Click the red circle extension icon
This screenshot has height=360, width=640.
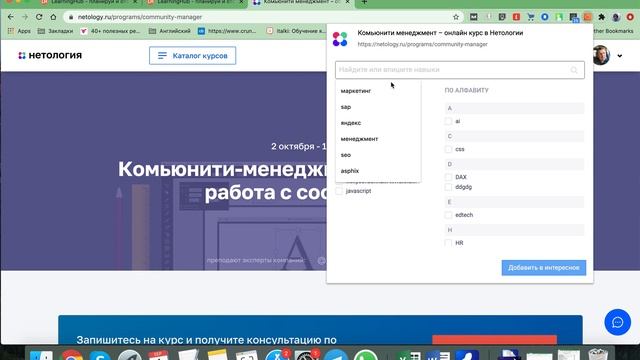(630, 17)
